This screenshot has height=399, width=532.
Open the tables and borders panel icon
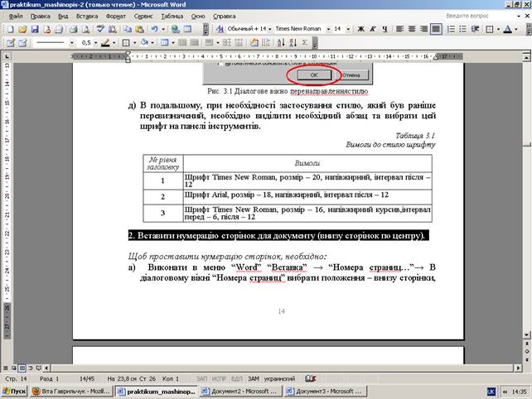[x=187, y=29]
